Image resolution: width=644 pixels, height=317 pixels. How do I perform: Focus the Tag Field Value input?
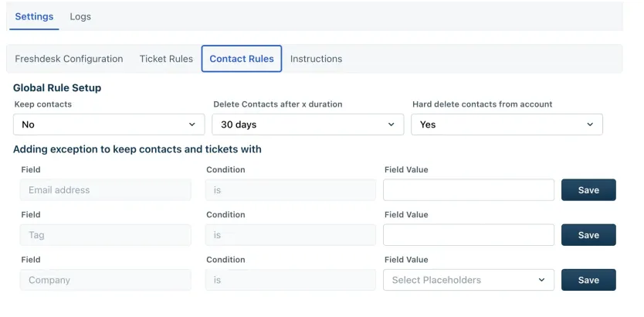tap(469, 235)
